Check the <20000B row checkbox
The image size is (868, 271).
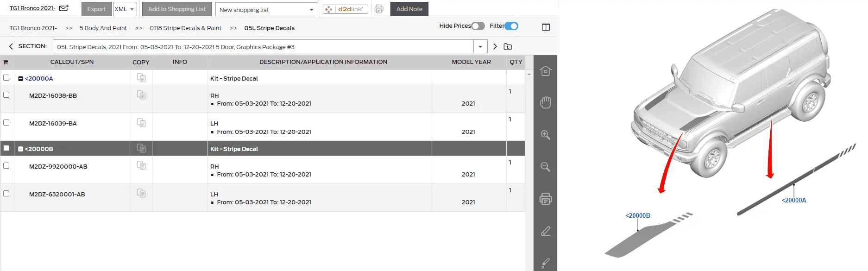[6, 148]
